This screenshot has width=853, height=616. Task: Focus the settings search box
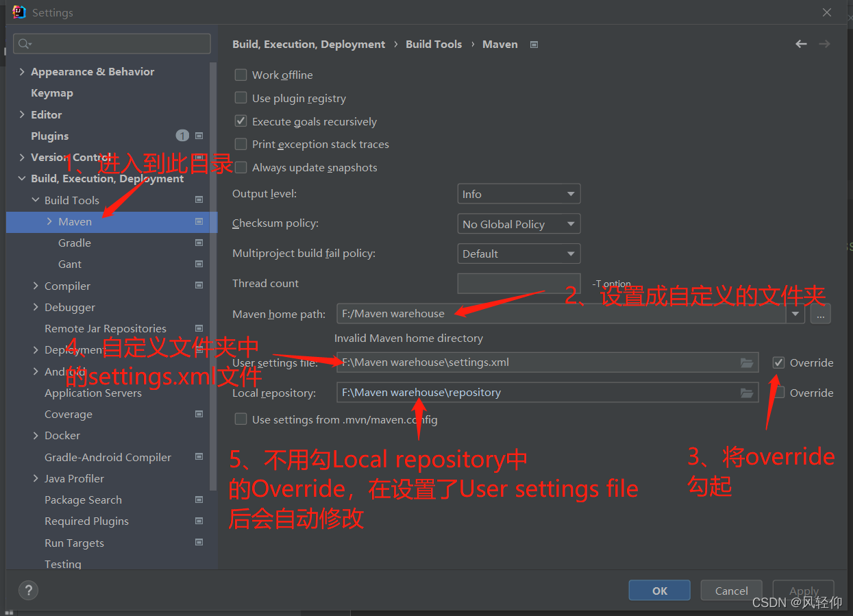(112, 44)
